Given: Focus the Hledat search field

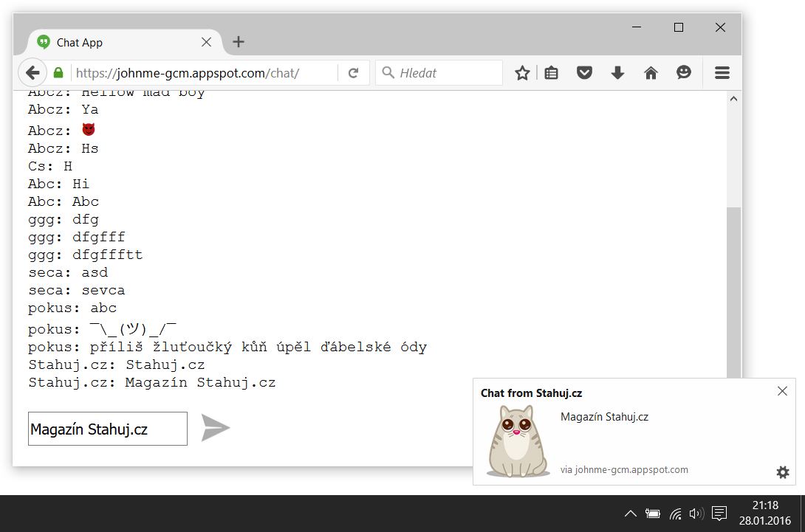Looking at the screenshot, I should coord(439,73).
